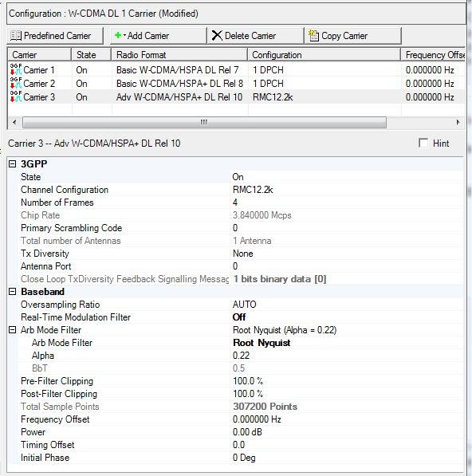Collapse the 3GPP property group
The height and width of the screenshot is (476, 472).
click(x=12, y=164)
